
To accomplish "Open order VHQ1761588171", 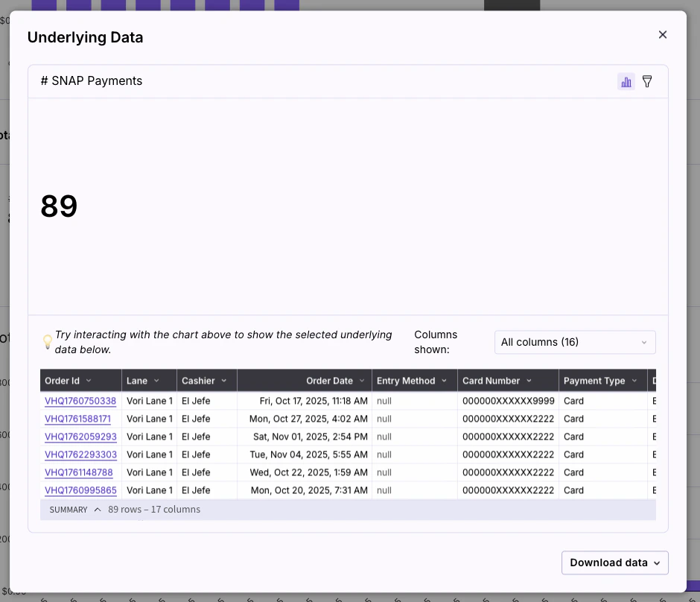I will coord(79,419).
